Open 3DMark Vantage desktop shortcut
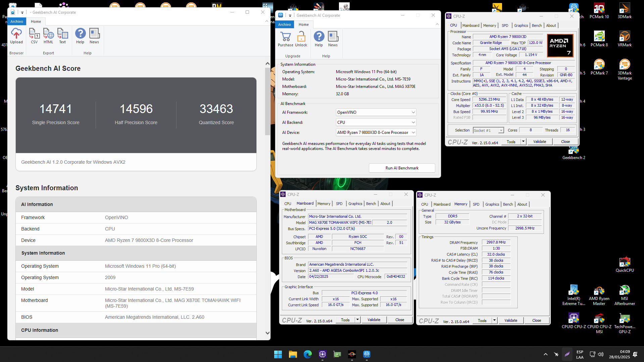The image size is (644, 362). [x=625, y=69]
